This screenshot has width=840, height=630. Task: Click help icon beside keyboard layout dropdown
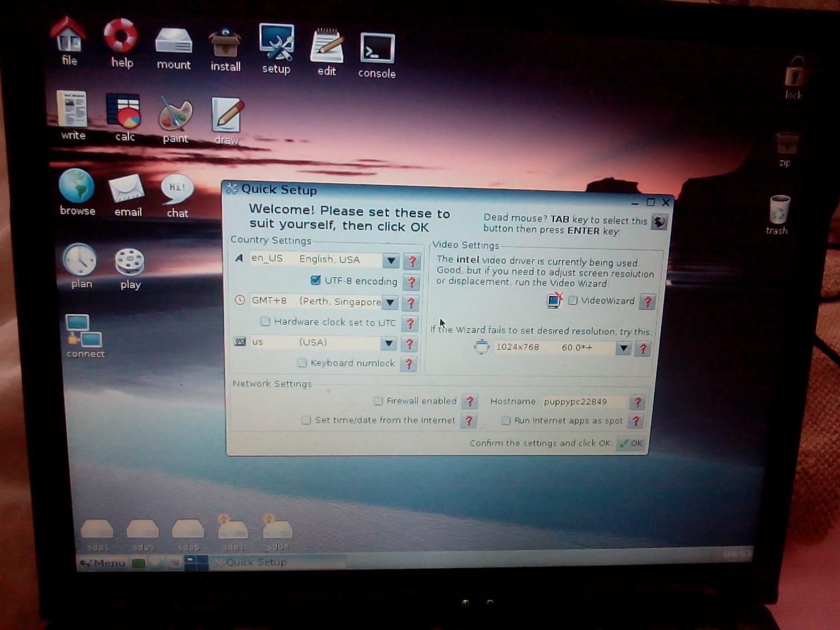tap(409, 344)
